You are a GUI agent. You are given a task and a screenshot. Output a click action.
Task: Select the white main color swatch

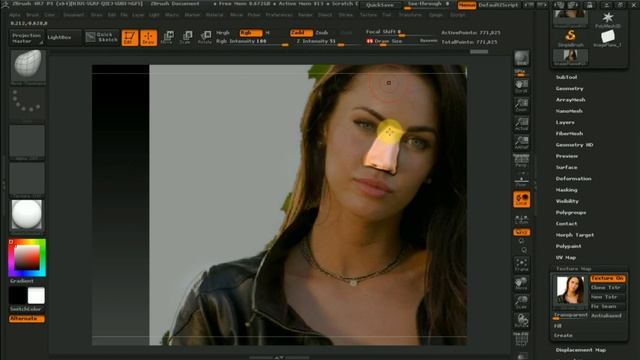click(36, 296)
